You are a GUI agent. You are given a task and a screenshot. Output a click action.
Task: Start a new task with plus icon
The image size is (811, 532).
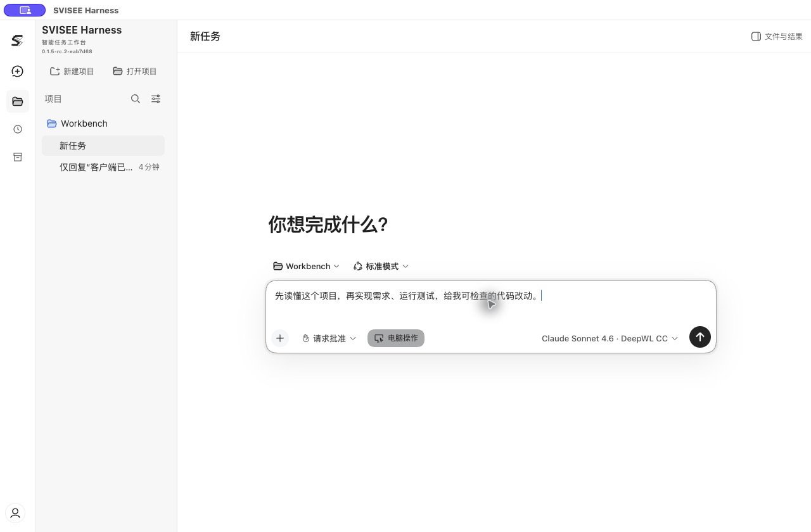(17, 72)
